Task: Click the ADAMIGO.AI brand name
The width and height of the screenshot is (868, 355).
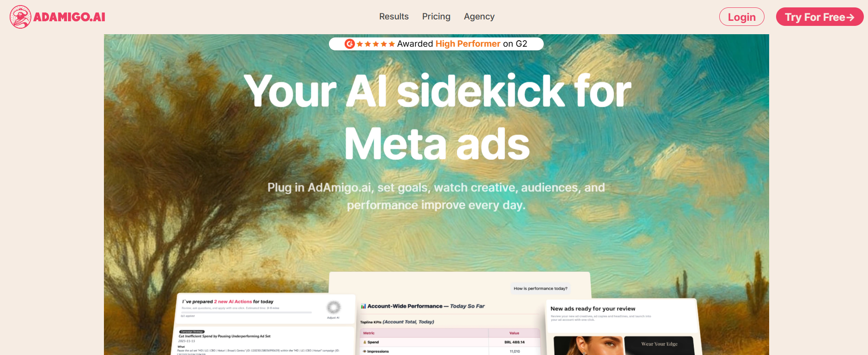Action: pyautogui.click(x=69, y=17)
